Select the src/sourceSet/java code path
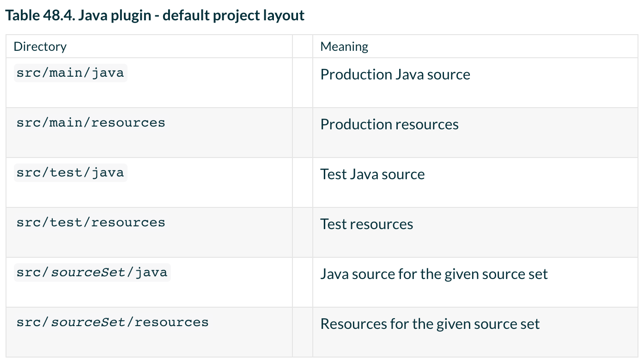Screen dimensions: 644x364 92,273
